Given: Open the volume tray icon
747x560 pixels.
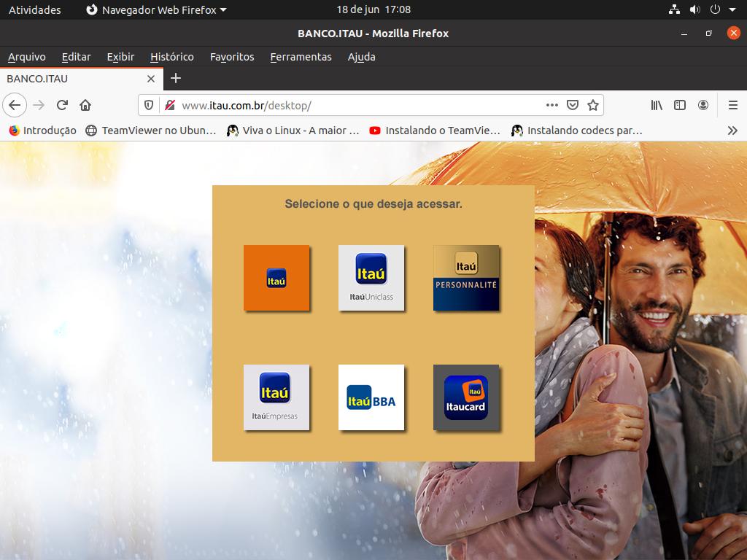Looking at the screenshot, I should click(694, 9).
